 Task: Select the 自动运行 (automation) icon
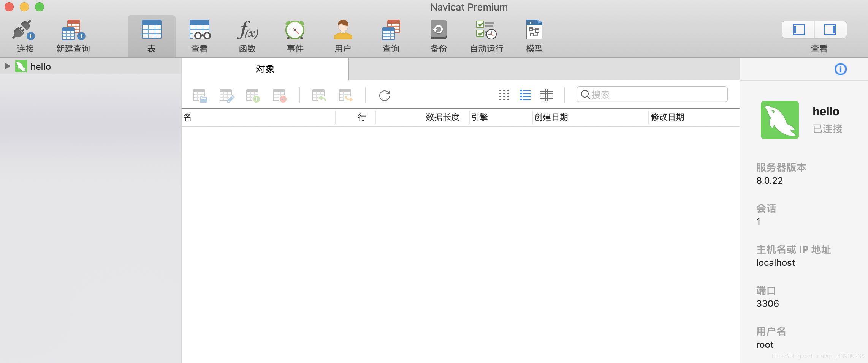(x=486, y=35)
